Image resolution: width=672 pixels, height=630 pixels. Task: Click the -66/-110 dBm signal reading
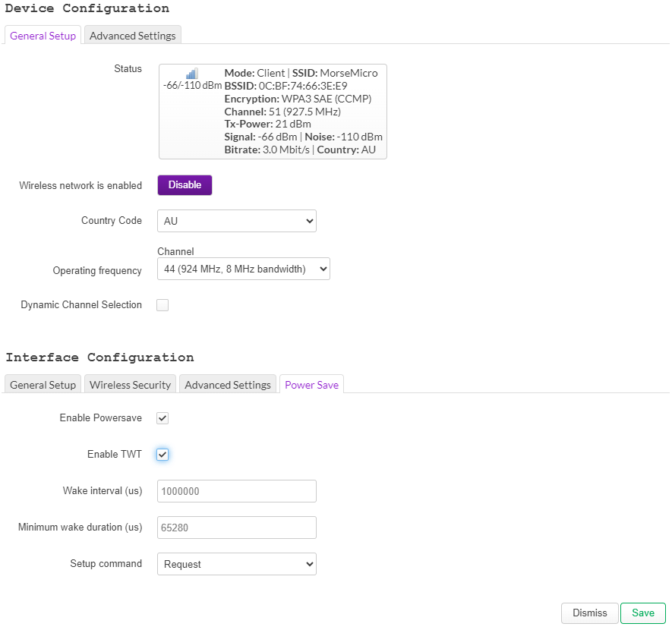[x=192, y=86]
